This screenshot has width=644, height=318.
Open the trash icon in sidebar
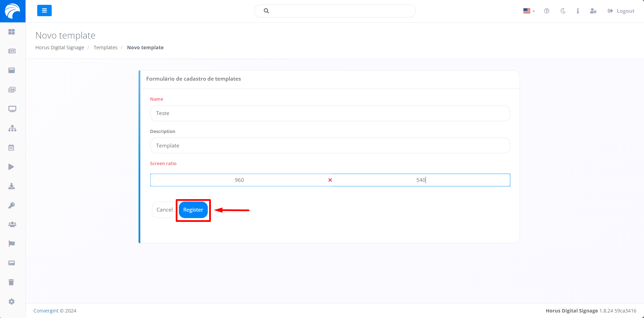pos(11,282)
